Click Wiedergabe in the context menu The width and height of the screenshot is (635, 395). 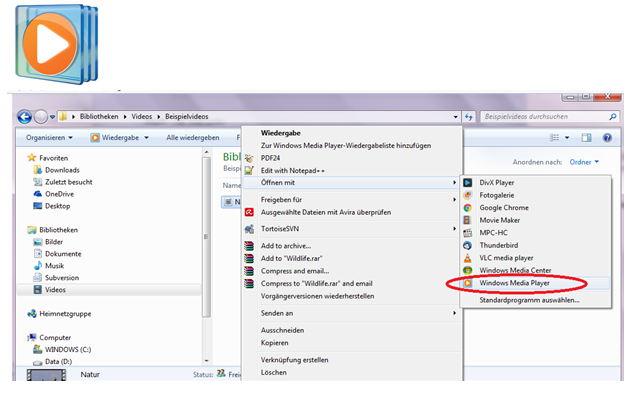click(281, 133)
